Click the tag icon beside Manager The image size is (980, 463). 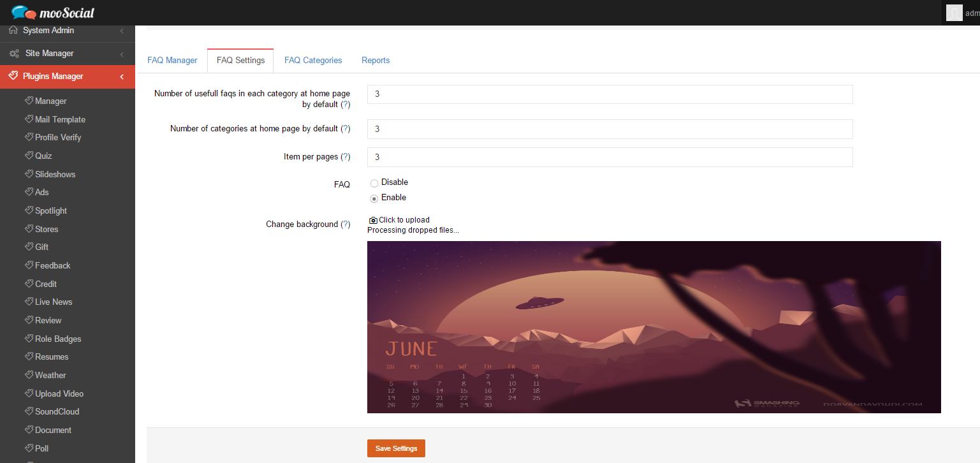[29, 101]
